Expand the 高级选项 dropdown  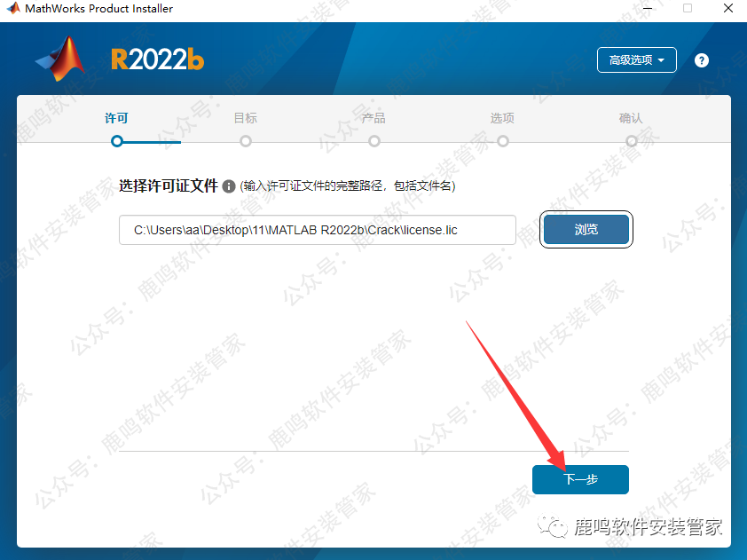pos(636,60)
